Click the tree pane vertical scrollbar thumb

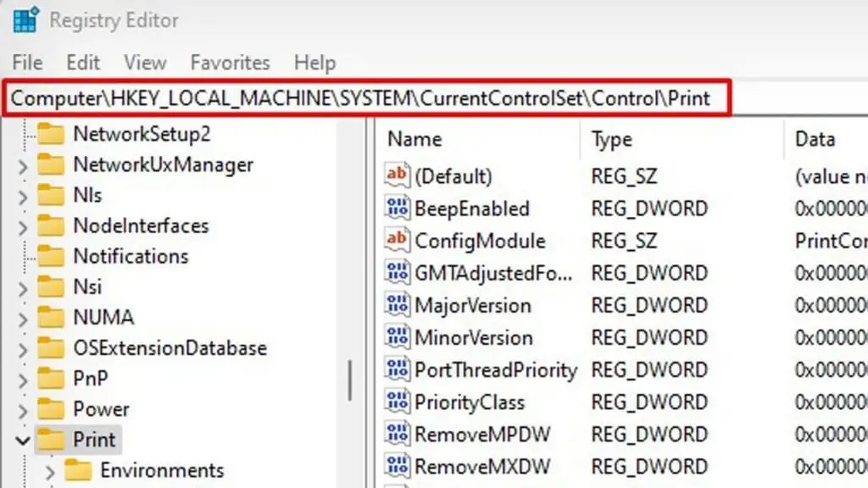[350, 380]
